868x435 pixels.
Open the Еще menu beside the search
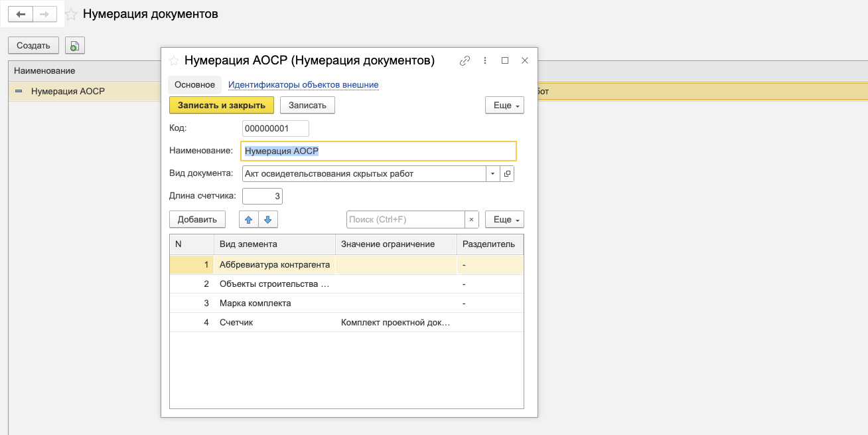point(504,220)
